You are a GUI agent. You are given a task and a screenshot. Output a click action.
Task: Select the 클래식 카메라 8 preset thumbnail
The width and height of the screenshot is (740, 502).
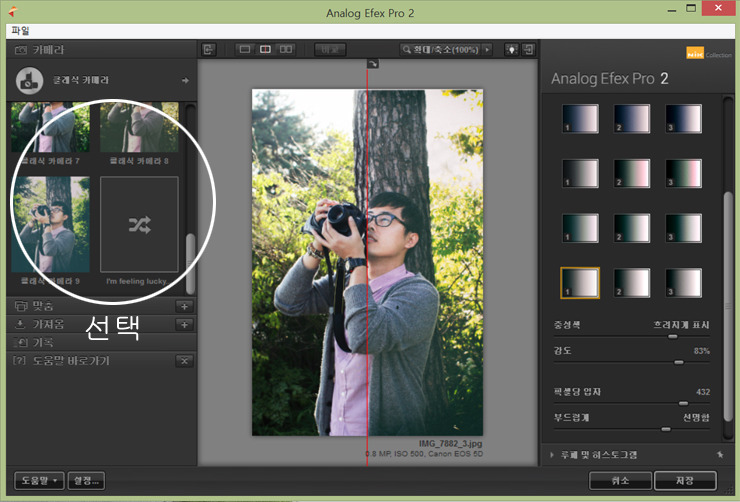coord(139,127)
